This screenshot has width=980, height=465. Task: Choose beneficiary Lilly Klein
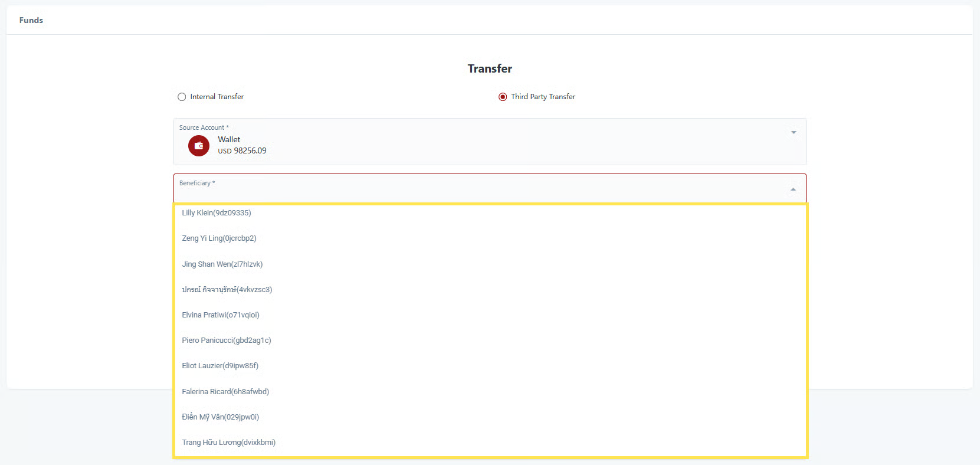(217, 213)
